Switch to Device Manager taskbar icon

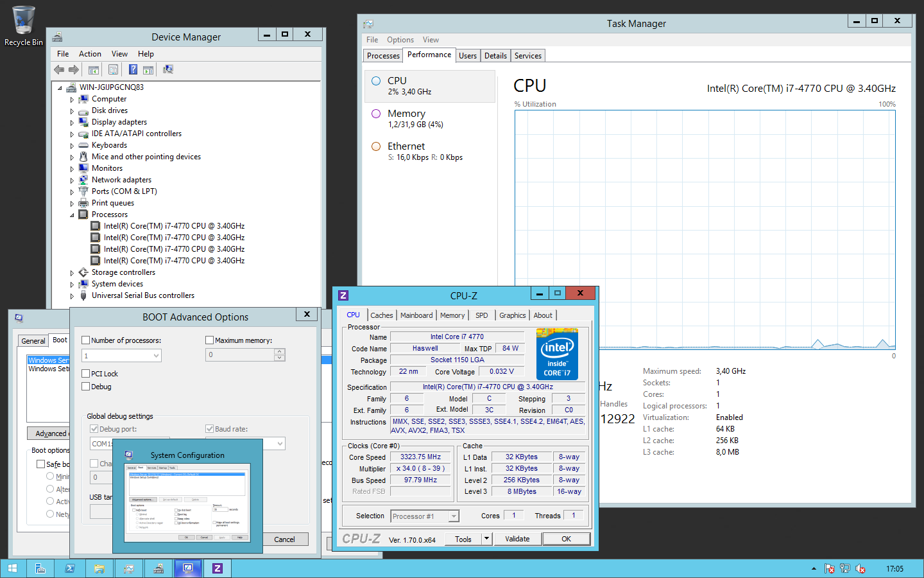pos(158,568)
